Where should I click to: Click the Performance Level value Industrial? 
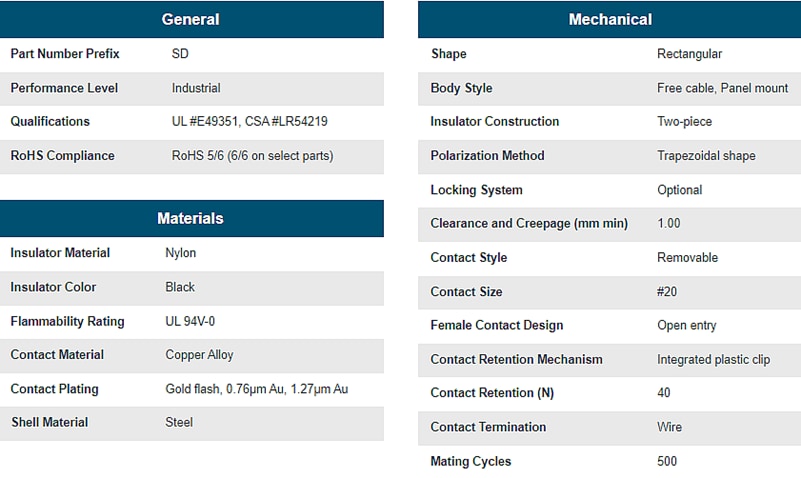pos(196,88)
